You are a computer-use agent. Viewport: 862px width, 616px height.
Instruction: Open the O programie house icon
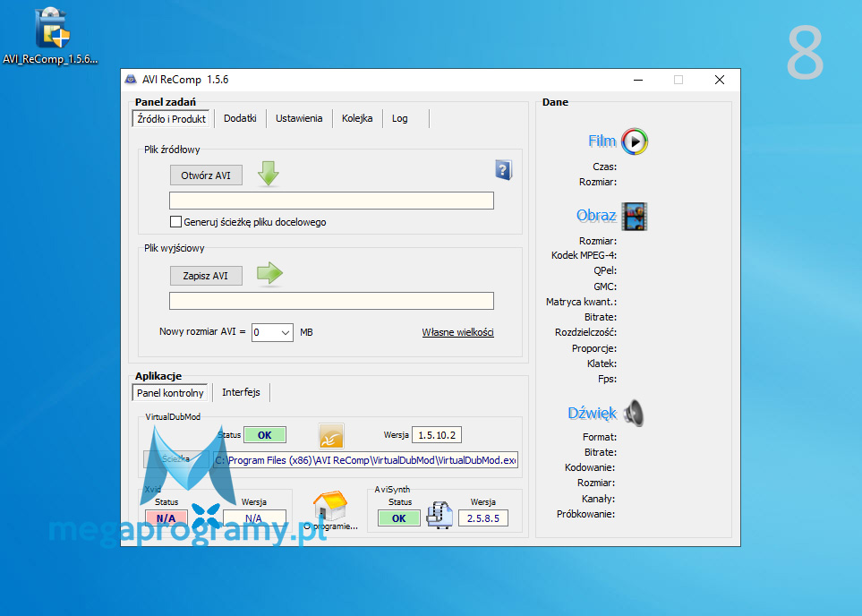pos(329,505)
